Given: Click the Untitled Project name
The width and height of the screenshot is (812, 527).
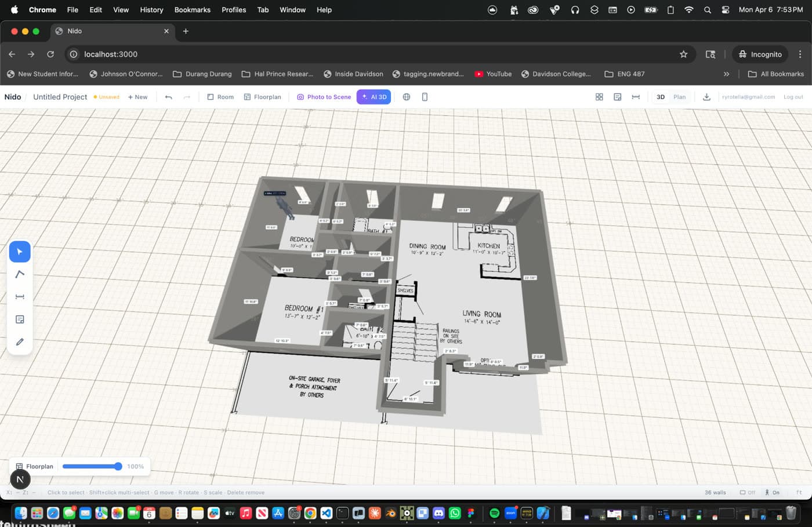Looking at the screenshot, I should coord(60,97).
